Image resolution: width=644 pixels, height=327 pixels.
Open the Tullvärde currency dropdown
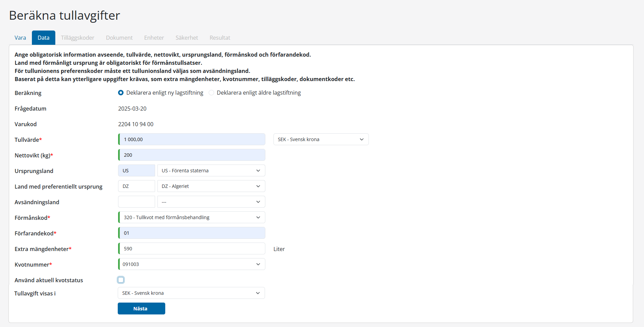(x=321, y=139)
